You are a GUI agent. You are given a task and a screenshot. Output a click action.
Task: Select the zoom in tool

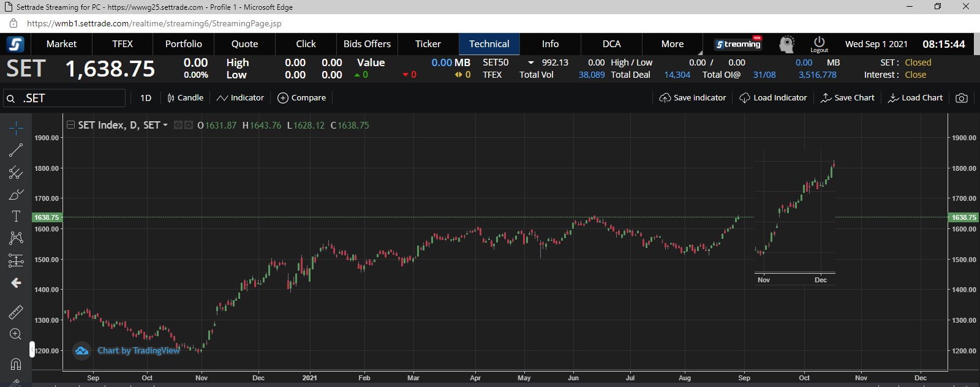coord(16,334)
